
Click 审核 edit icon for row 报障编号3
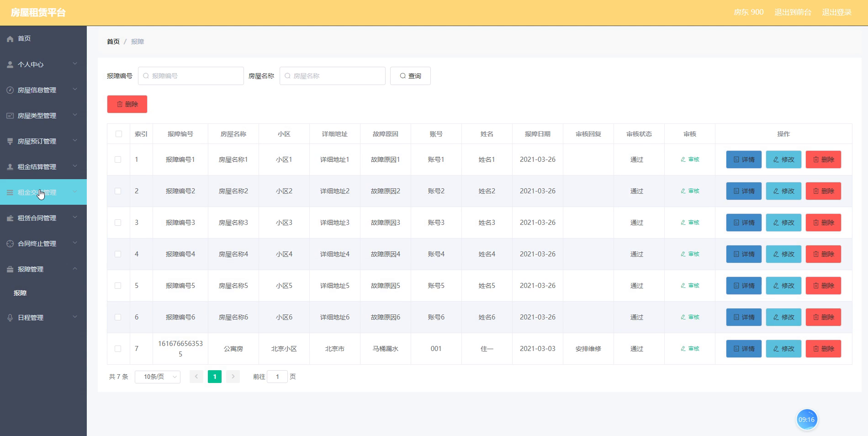click(x=683, y=223)
